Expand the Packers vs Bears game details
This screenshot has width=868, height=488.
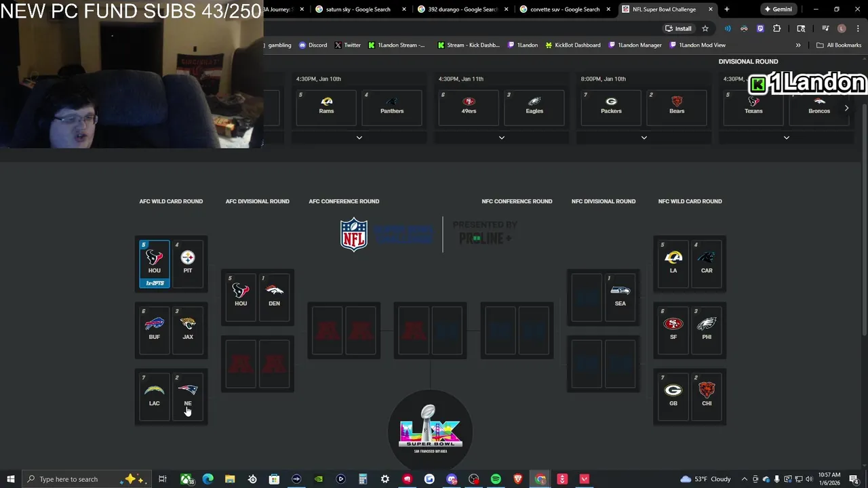(644, 138)
